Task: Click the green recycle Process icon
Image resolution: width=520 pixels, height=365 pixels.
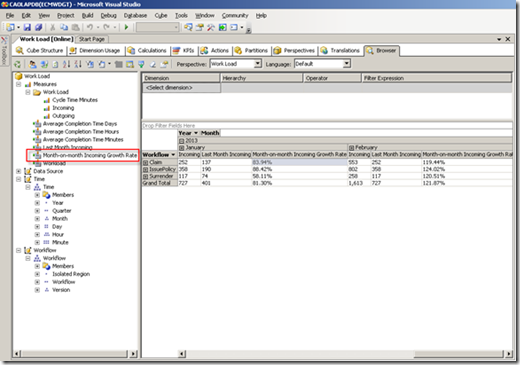Action: pos(17,64)
